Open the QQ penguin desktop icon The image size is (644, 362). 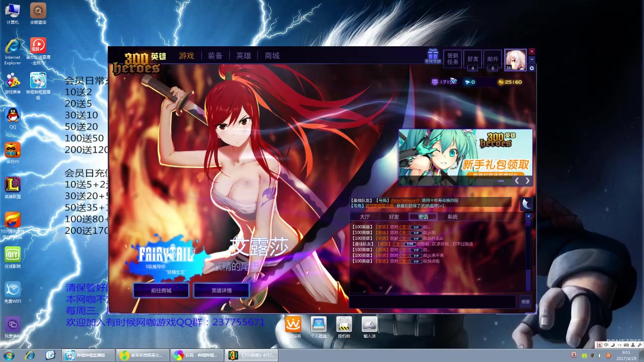(x=13, y=118)
